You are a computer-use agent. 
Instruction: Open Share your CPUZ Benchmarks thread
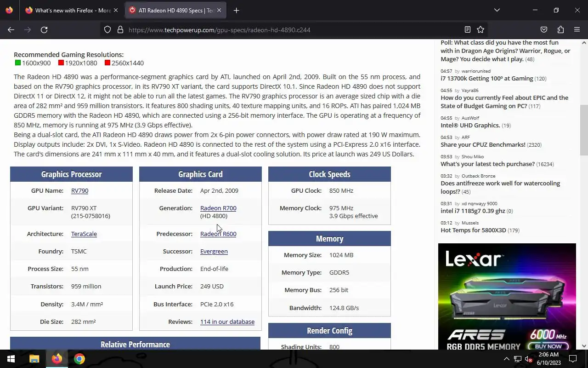click(x=483, y=144)
